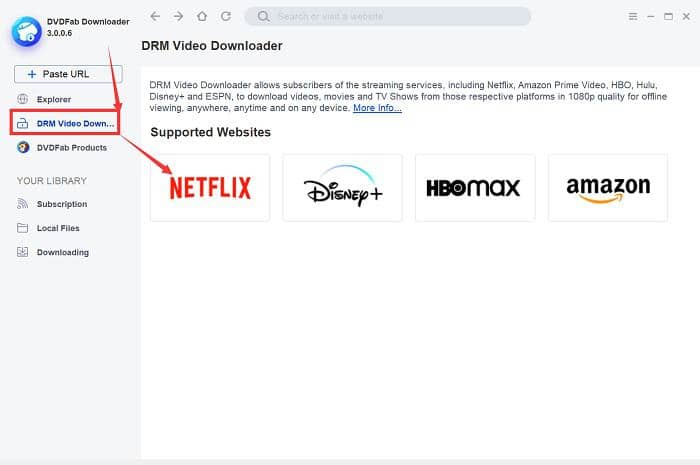Viewport: 700px width, 465px height.
Task: Click the YOUR LIBRARY section heading
Action: tap(52, 181)
